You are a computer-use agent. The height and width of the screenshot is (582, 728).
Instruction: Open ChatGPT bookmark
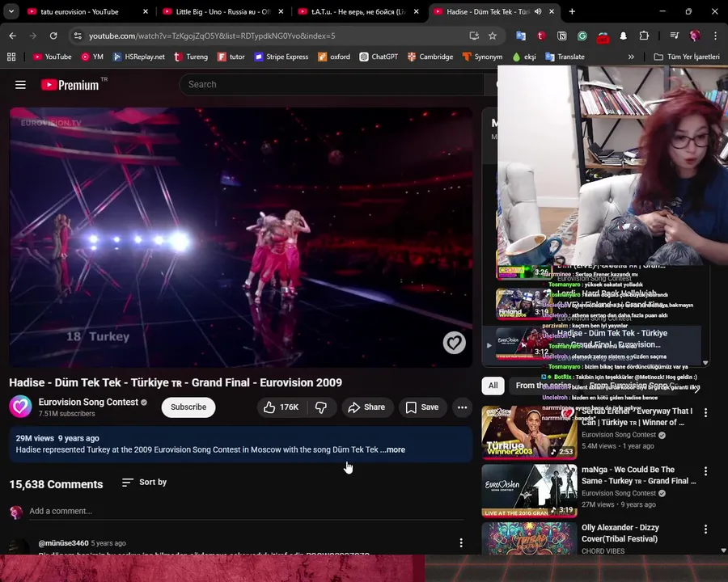[x=379, y=57]
